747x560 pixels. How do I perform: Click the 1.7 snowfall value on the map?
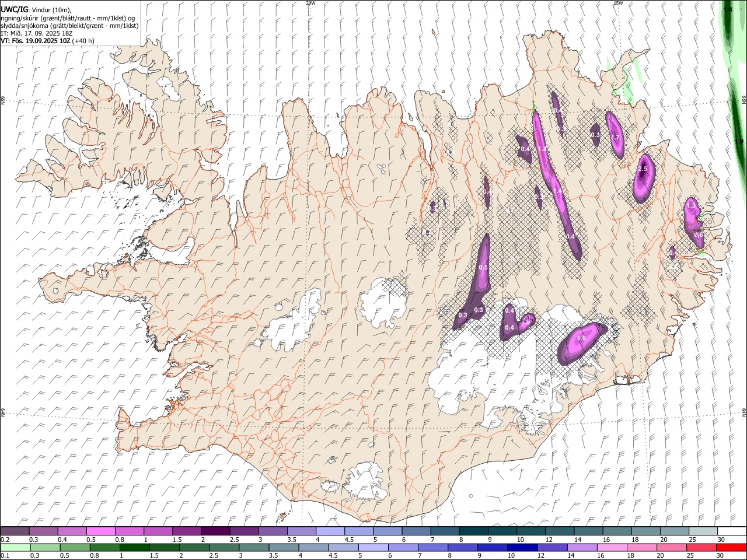coord(615,136)
